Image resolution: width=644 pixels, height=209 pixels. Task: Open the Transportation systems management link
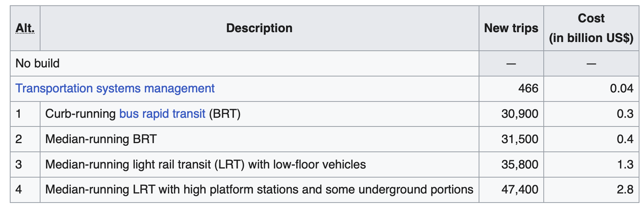[115, 88]
